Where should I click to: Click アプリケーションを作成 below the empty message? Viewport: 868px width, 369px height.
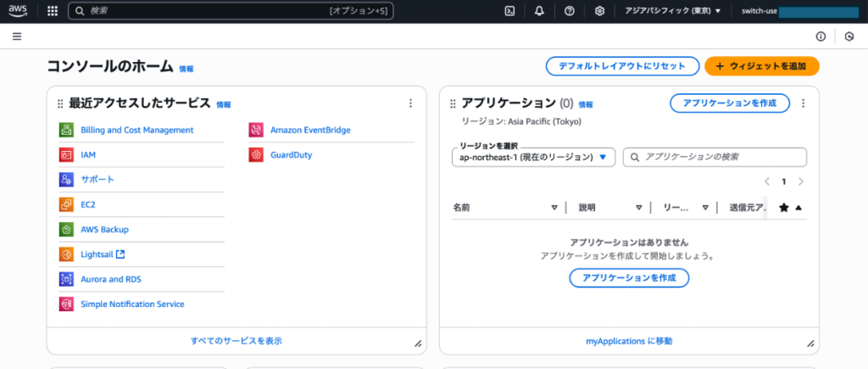click(629, 277)
